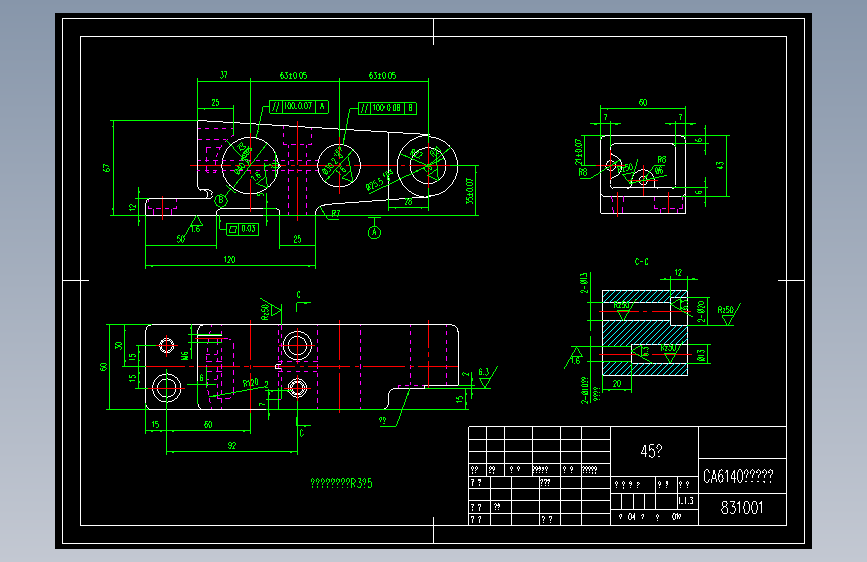867x562 pixels.
Task: Select the R7 radius label
Action: 336,213
